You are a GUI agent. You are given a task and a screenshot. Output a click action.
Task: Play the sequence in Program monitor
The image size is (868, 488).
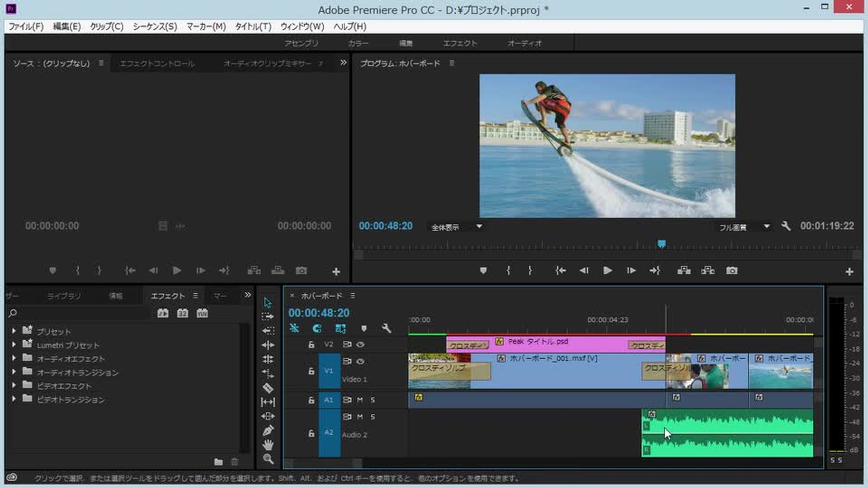607,271
